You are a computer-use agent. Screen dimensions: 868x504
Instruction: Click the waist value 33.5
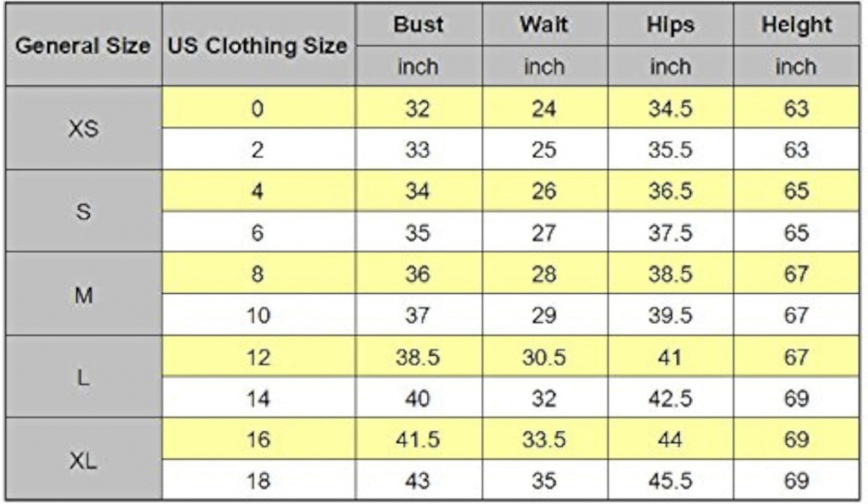point(545,440)
